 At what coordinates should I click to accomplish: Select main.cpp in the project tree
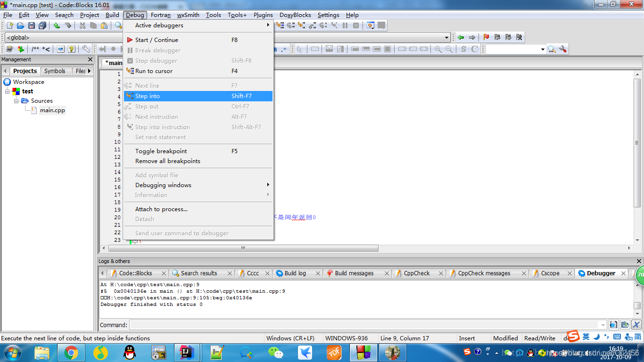point(52,110)
